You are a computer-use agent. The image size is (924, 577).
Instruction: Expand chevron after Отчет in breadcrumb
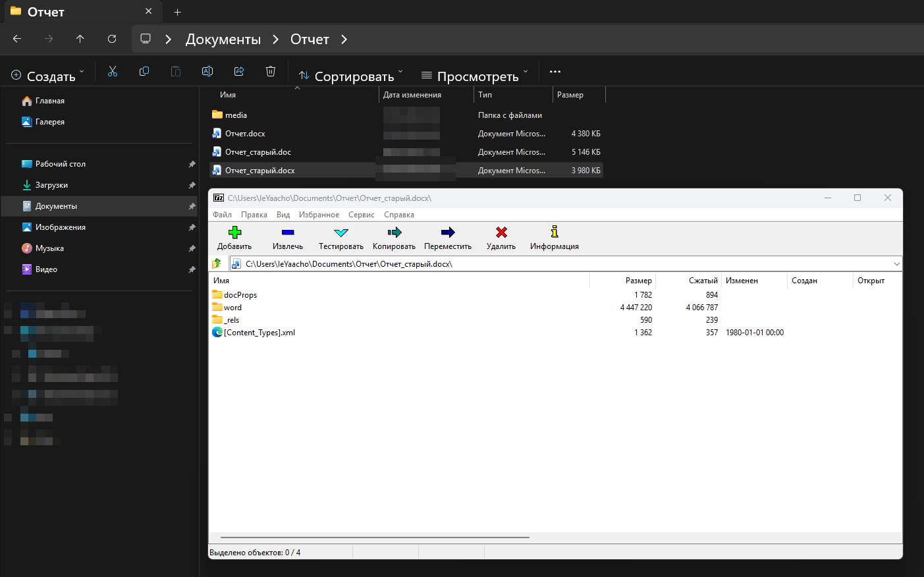(344, 40)
